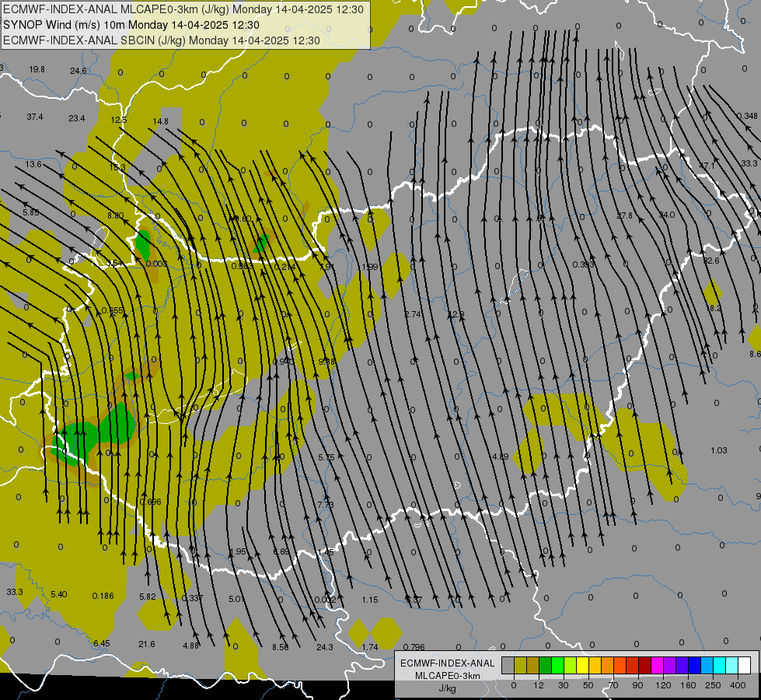Click the bright yellow legend swatch
761x700 pixels.
(x=583, y=665)
